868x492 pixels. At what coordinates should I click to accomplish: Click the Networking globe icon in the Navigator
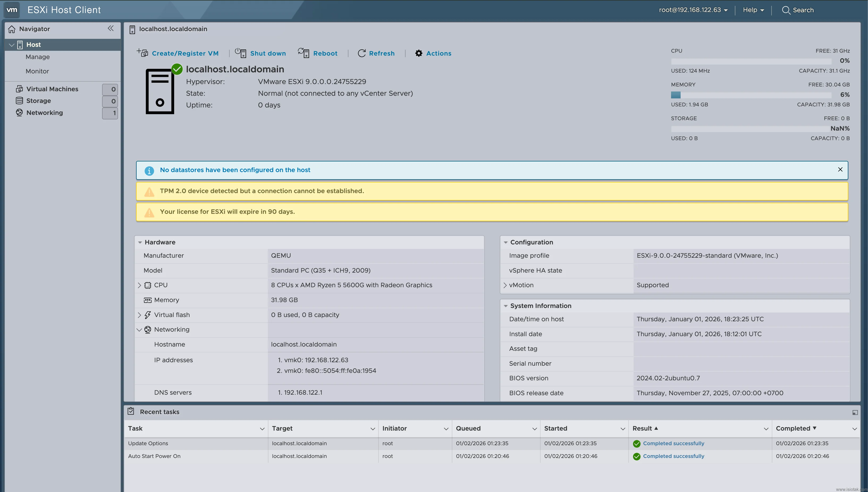point(19,112)
